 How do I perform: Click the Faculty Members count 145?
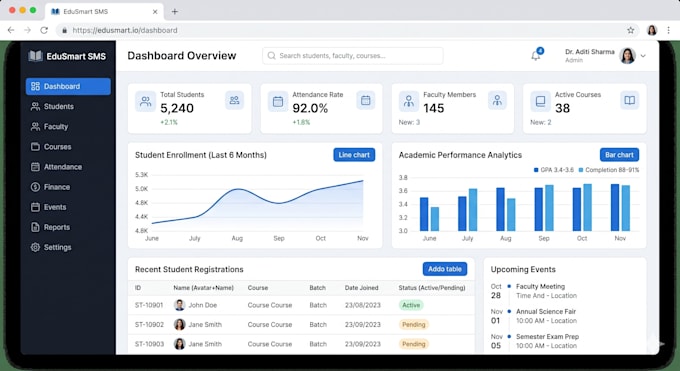(434, 108)
